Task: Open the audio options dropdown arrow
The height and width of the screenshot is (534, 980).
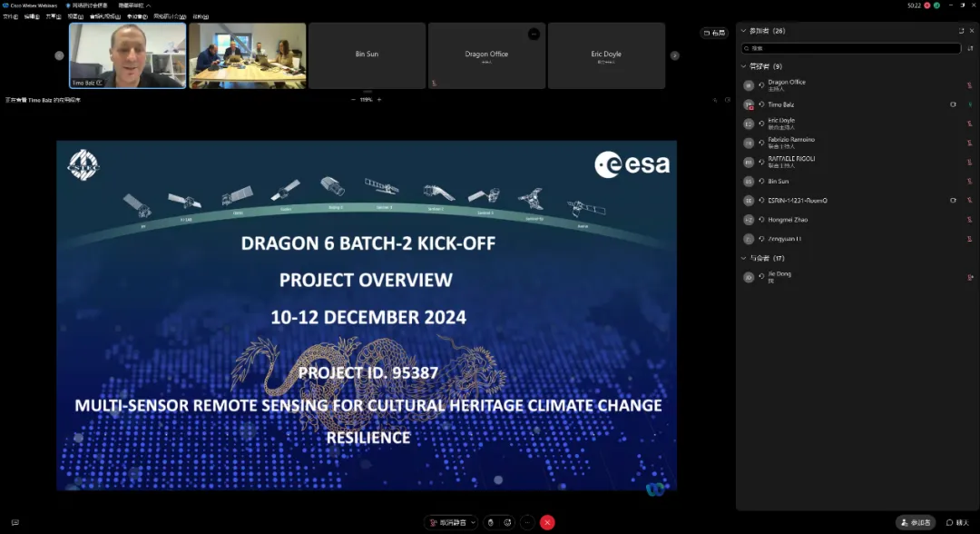Action: click(473, 522)
